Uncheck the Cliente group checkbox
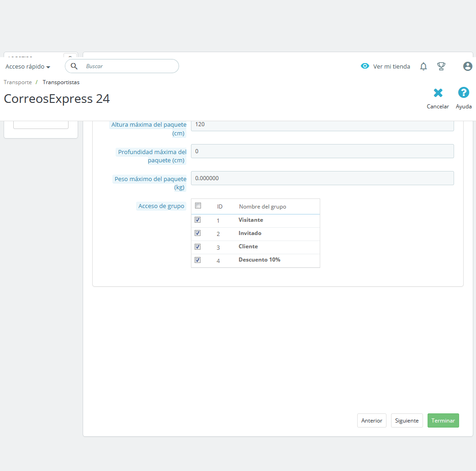This screenshot has height=471, width=476. (x=198, y=246)
